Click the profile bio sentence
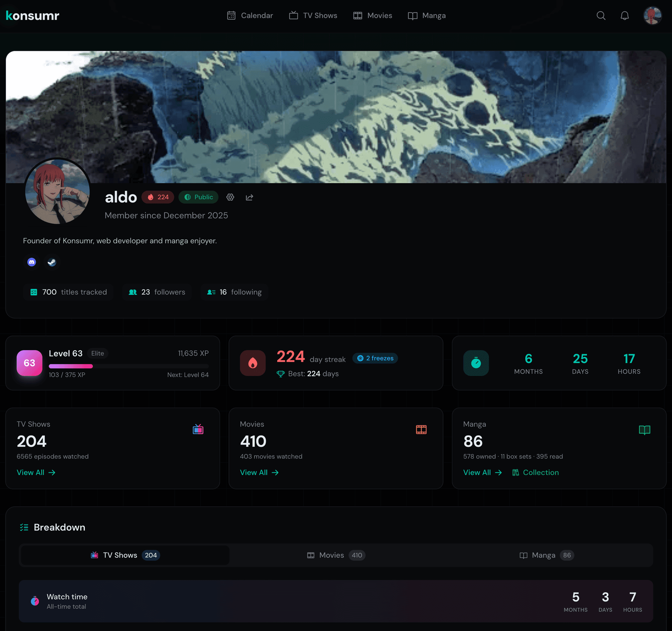This screenshot has width=672, height=631. 120,241
